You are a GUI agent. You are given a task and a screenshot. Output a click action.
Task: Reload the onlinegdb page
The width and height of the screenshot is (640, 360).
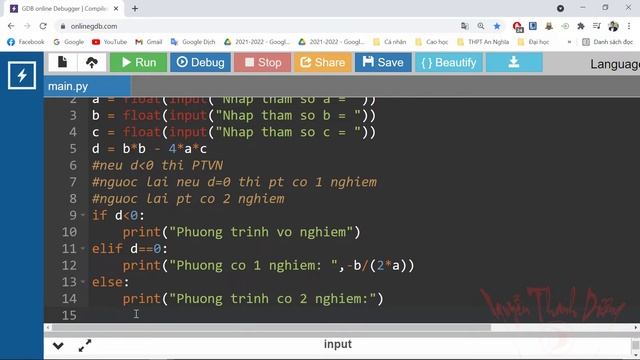pos(43,26)
